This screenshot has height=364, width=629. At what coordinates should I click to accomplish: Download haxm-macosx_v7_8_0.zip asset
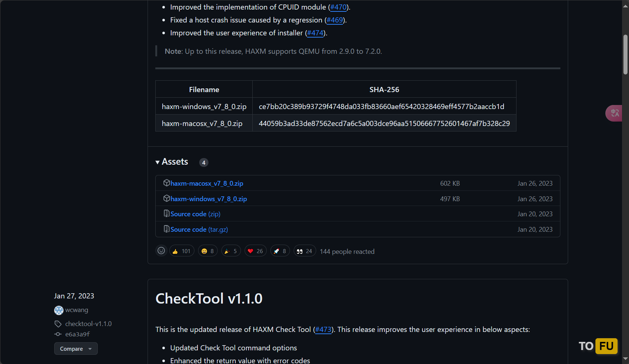coord(207,183)
